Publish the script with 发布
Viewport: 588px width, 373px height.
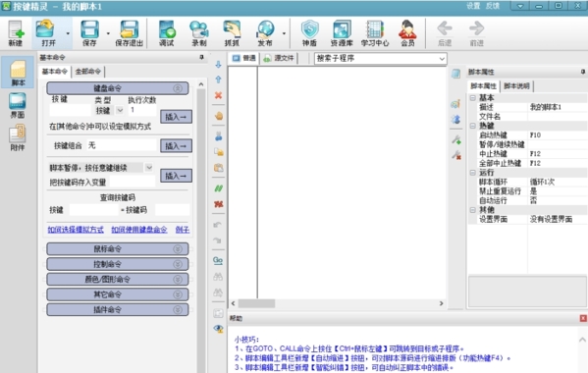click(265, 33)
